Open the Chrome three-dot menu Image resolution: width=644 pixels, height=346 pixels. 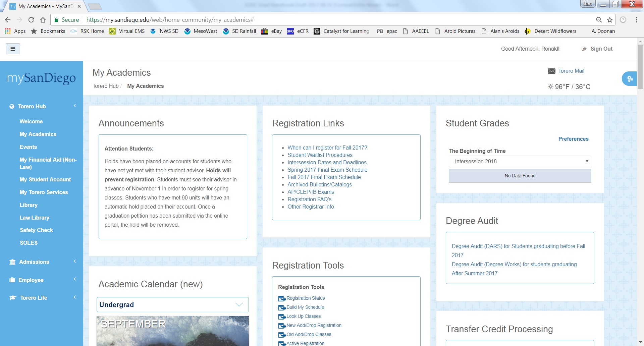636,20
